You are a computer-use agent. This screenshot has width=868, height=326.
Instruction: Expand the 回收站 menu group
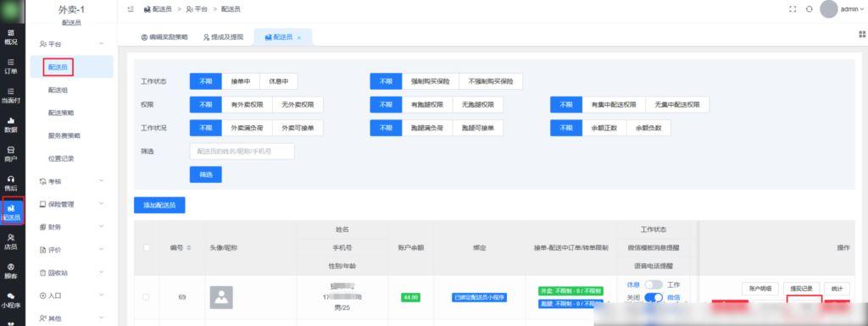tap(71, 273)
